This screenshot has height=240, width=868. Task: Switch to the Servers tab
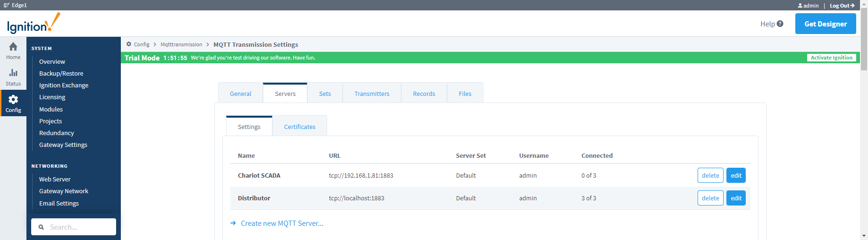click(285, 93)
